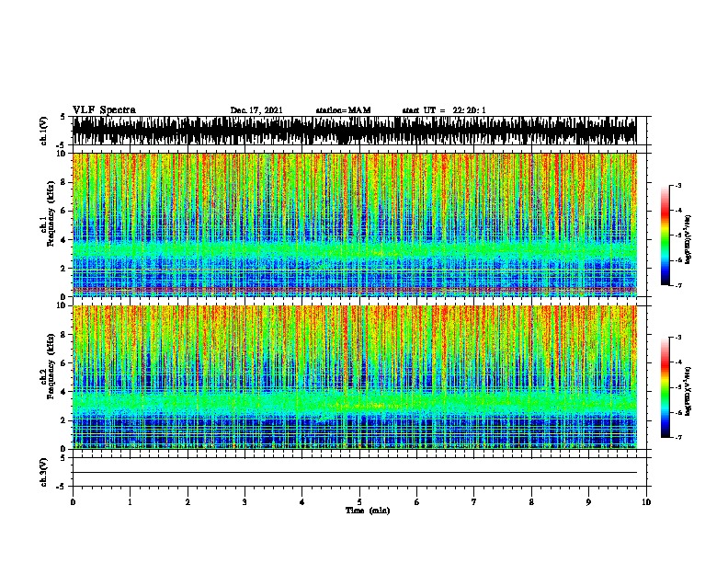Viewport: 728px width, 563px height.
Task: Select the date "Dec. 17, 2021"
Action: pos(256,110)
